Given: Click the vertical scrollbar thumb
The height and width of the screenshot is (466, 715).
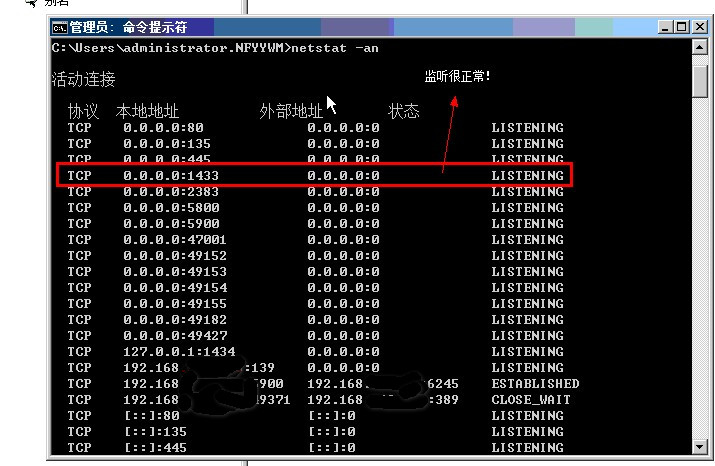Looking at the screenshot, I should pyautogui.click(x=699, y=81).
